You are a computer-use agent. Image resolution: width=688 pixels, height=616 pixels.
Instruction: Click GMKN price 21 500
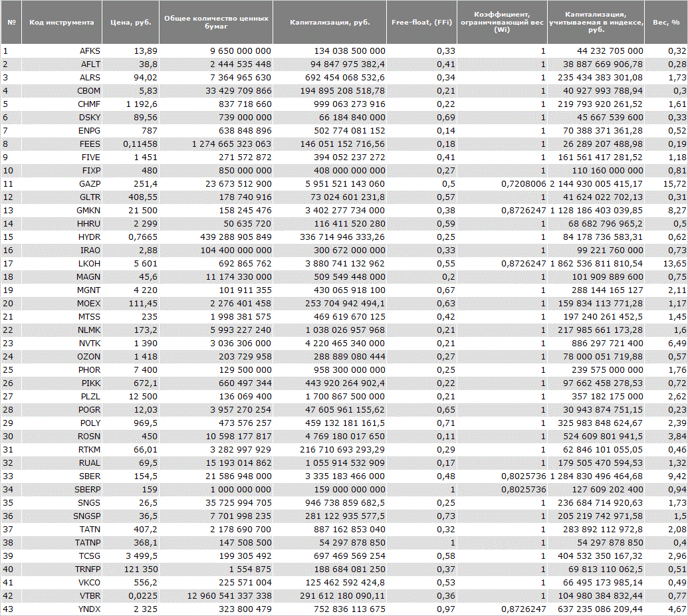click(x=143, y=211)
